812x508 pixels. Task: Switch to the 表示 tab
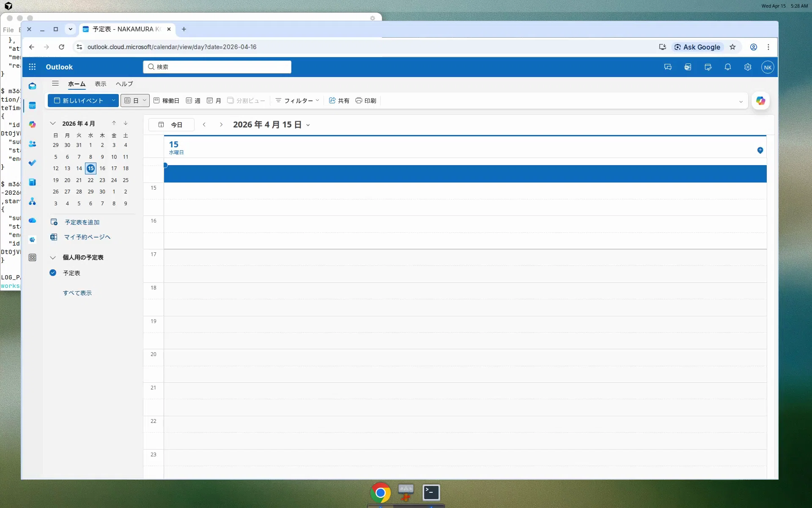coord(100,84)
